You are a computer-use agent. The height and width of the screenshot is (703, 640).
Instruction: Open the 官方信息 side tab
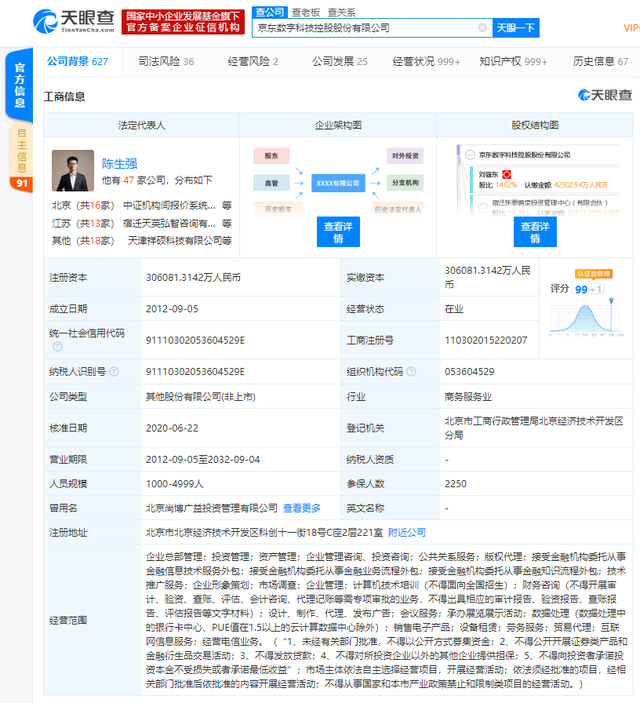coord(19,85)
